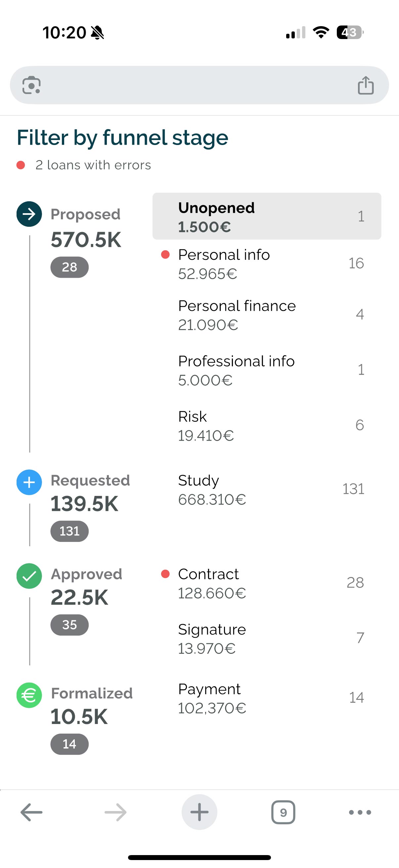Tap the browser address bar field
The image size is (399, 868).
(199, 85)
